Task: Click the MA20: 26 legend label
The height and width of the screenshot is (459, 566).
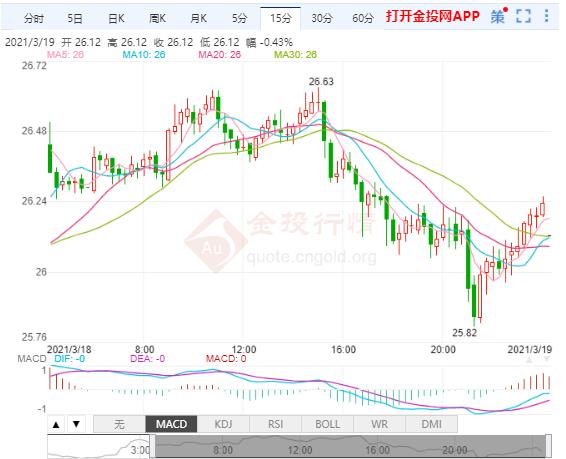Action: [219, 54]
